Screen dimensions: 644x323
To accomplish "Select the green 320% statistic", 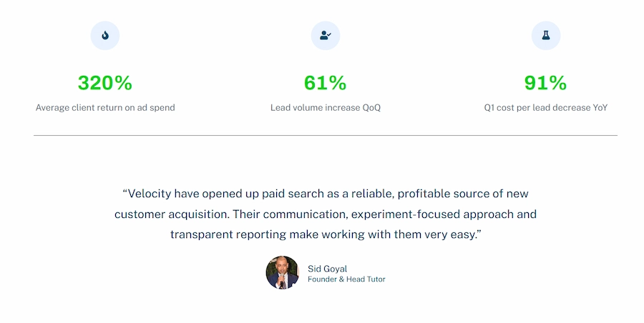I will (x=105, y=83).
